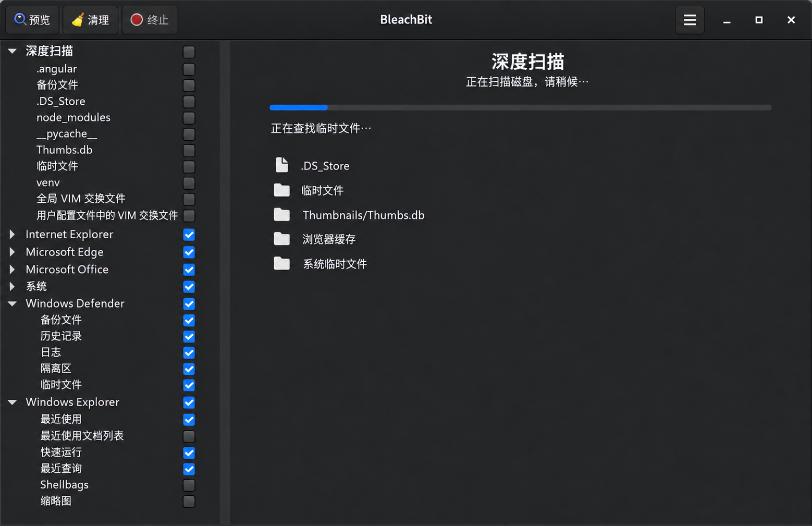The image size is (812, 526).
Task: Click the .DS_Store file icon in results
Action: [x=281, y=165]
